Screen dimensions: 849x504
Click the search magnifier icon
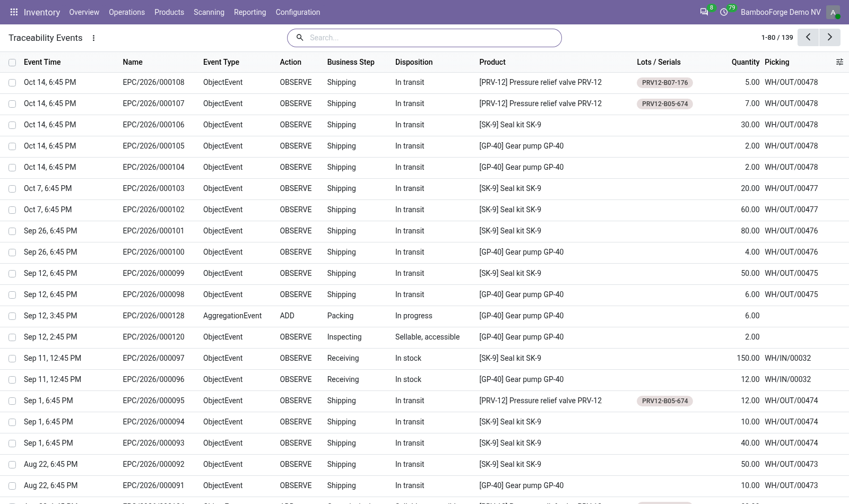click(x=300, y=38)
